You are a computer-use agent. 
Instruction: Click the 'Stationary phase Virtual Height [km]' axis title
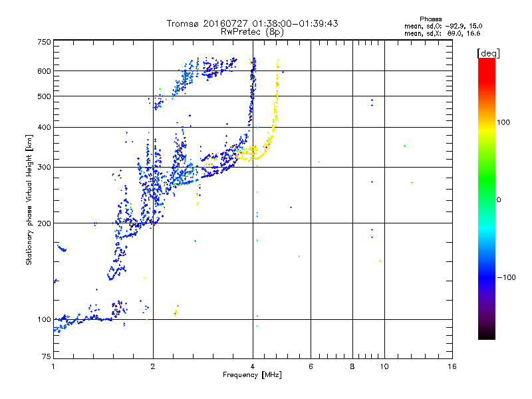click(29, 199)
